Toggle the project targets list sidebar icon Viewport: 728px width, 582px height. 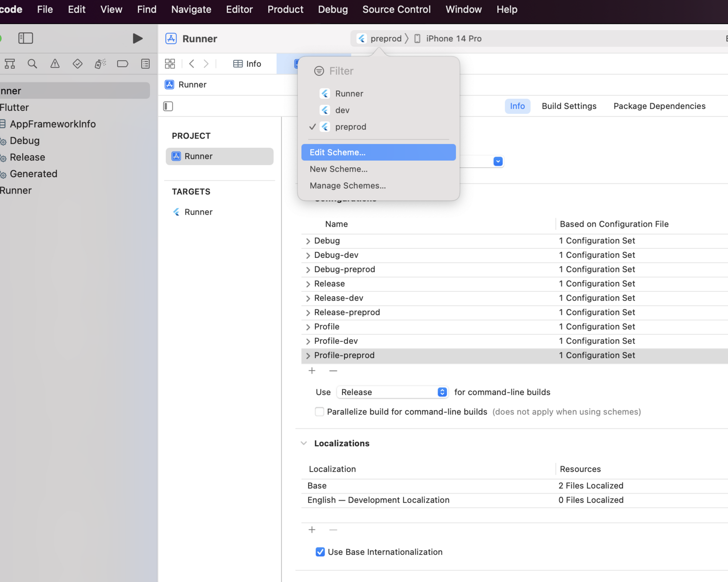point(168,106)
